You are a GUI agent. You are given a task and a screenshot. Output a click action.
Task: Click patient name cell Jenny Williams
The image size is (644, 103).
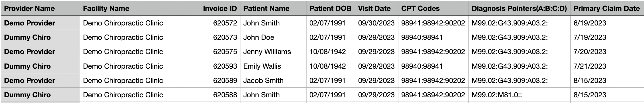273,51
